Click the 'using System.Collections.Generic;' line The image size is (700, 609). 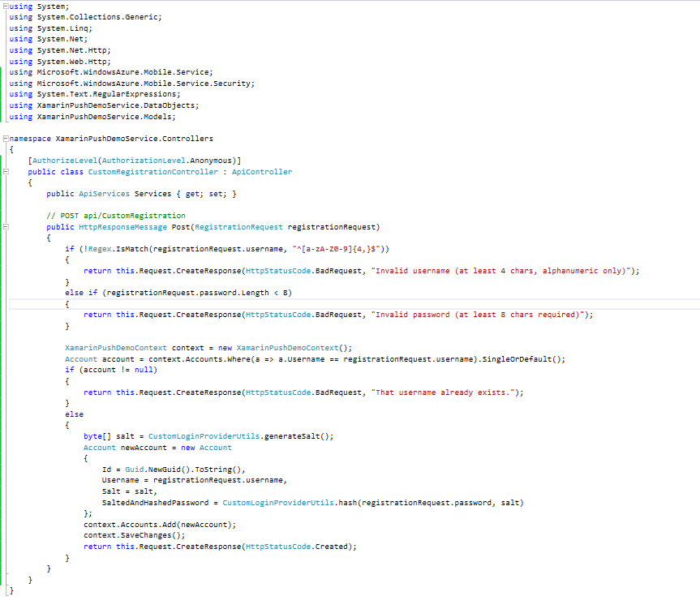pyautogui.click(x=85, y=17)
